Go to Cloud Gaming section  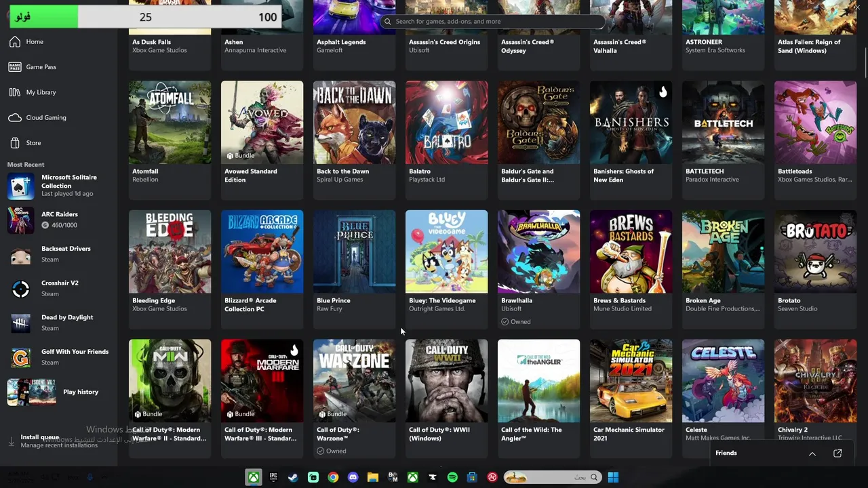(x=46, y=118)
